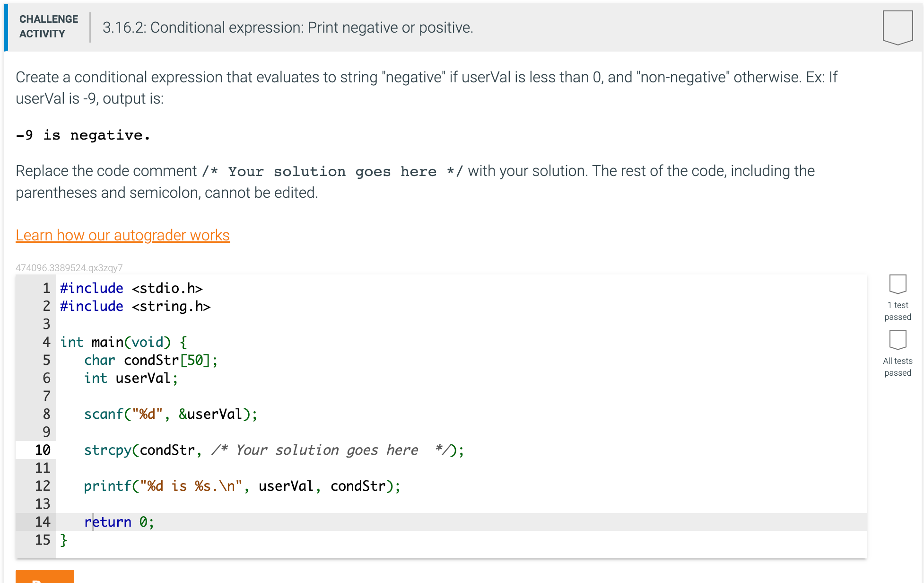Click line number 10 in the gutter

[43, 450]
